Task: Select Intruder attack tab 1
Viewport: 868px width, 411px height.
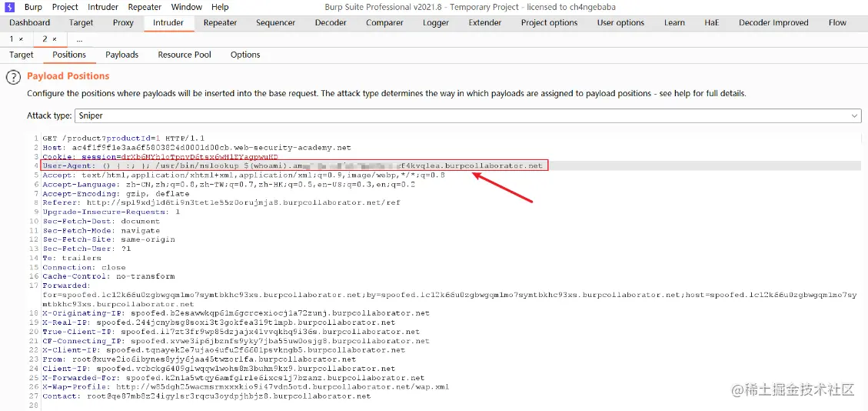Action: pos(11,39)
